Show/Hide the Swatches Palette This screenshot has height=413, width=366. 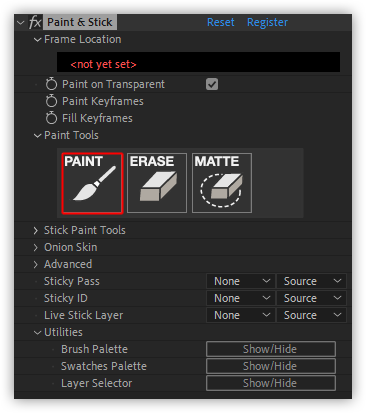pos(271,366)
